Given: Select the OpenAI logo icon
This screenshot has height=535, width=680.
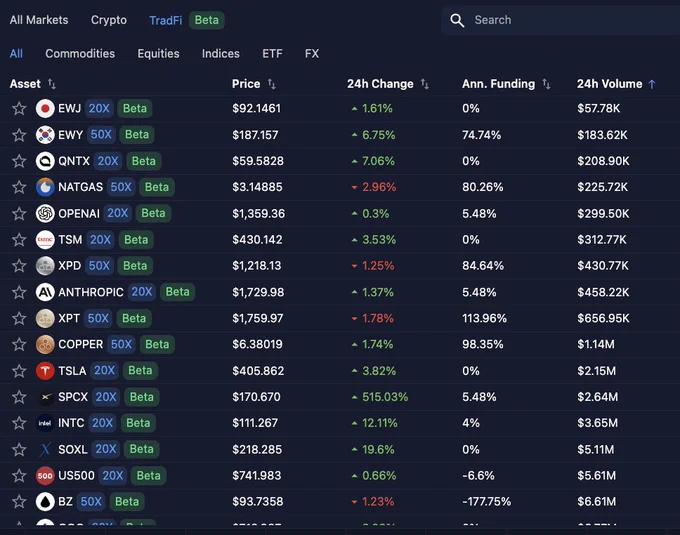Looking at the screenshot, I should pyautogui.click(x=45, y=213).
